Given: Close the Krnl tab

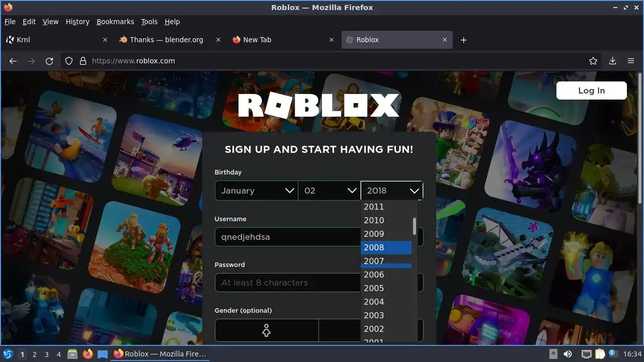Looking at the screenshot, I should tap(105, 40).
